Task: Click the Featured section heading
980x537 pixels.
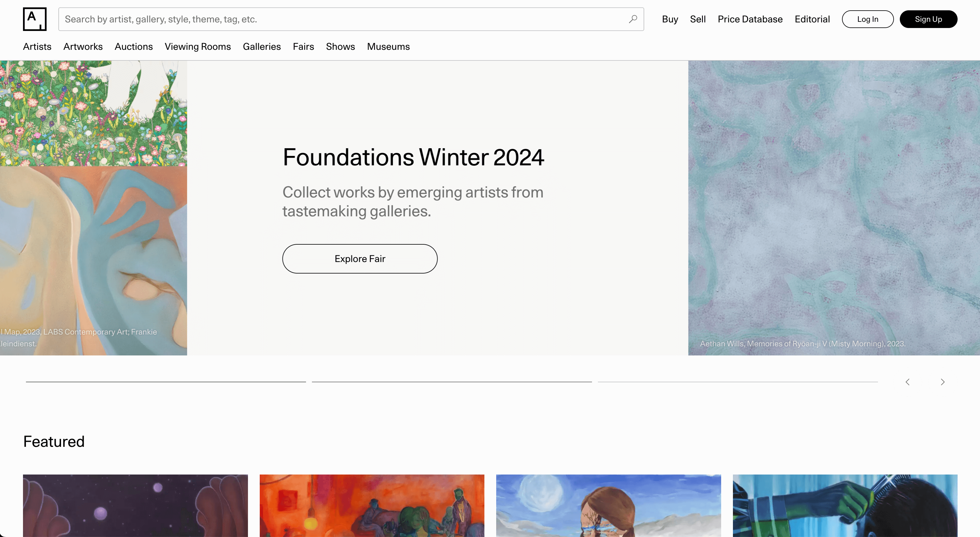Action: [54, 442]
